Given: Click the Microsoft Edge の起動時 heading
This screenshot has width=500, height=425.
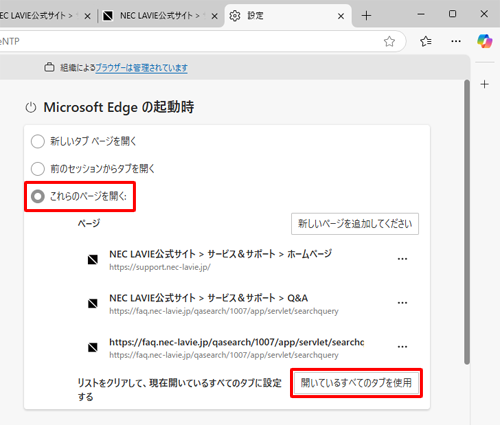Looking at the screenshot, I should point(119,107).
